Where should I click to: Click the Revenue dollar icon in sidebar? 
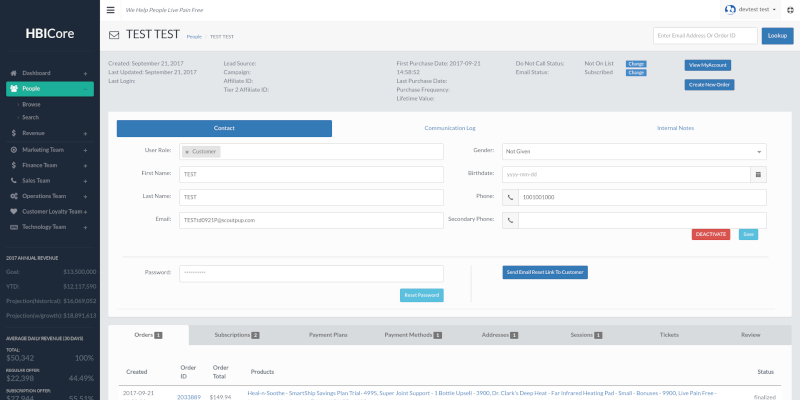13,132
